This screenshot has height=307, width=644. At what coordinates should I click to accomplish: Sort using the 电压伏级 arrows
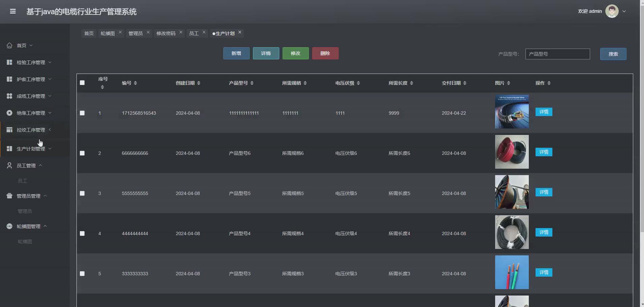[358, 83]
